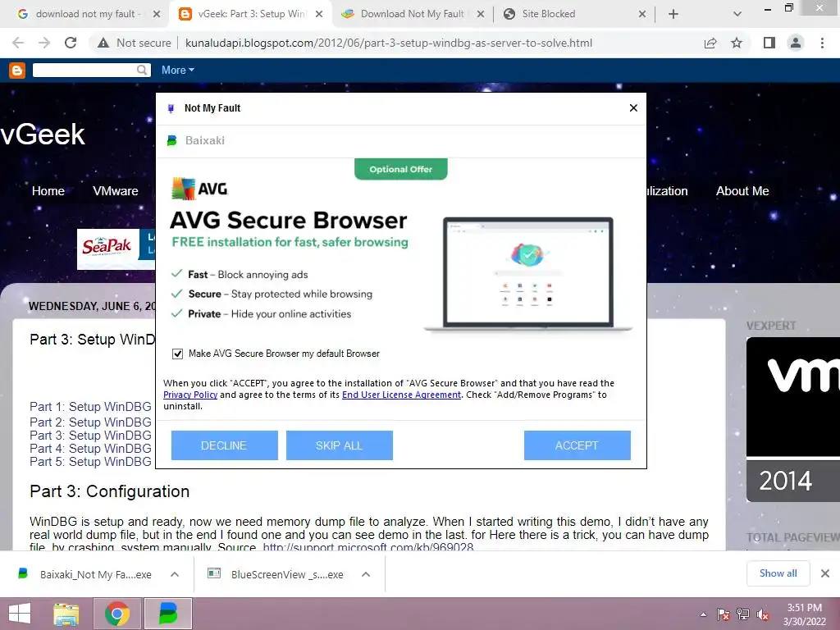Open the VMware menu on vGeek blog
The width and height of the screenshot is (840, 630).
(115, 191)
